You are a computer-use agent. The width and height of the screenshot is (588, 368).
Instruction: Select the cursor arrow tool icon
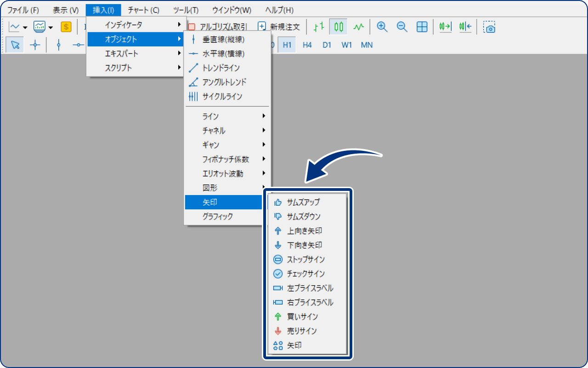click(14, 45)
